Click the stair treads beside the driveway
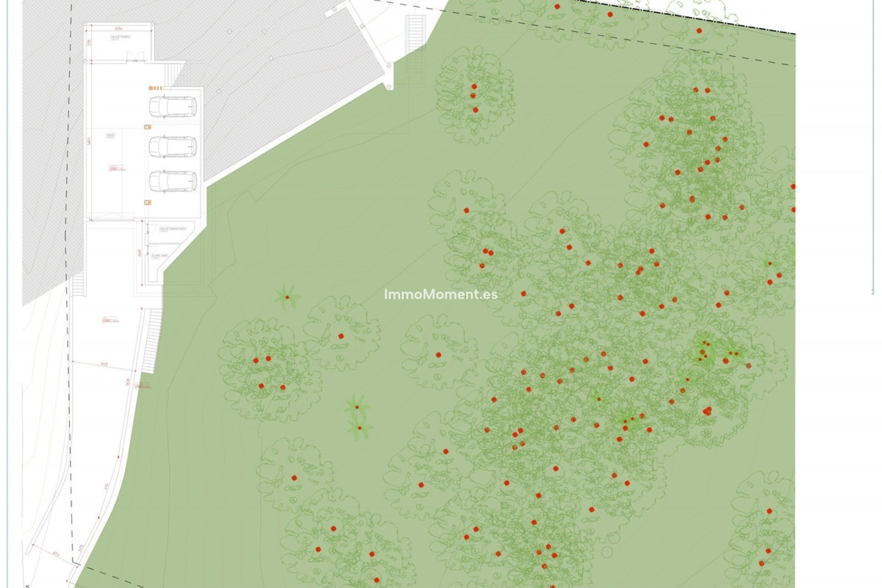882x588 pixels. point(153,340)
